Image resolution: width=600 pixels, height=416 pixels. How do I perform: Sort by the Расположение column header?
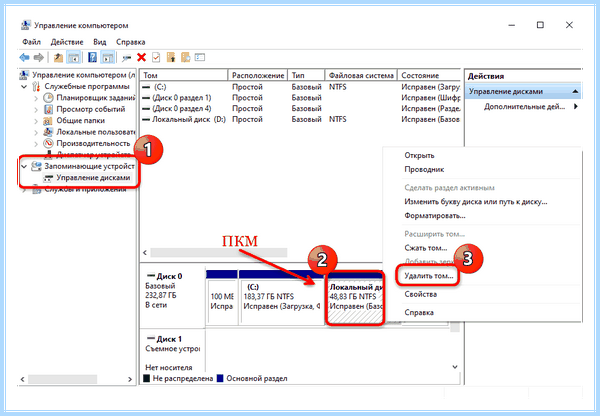(x=258, y=75)
